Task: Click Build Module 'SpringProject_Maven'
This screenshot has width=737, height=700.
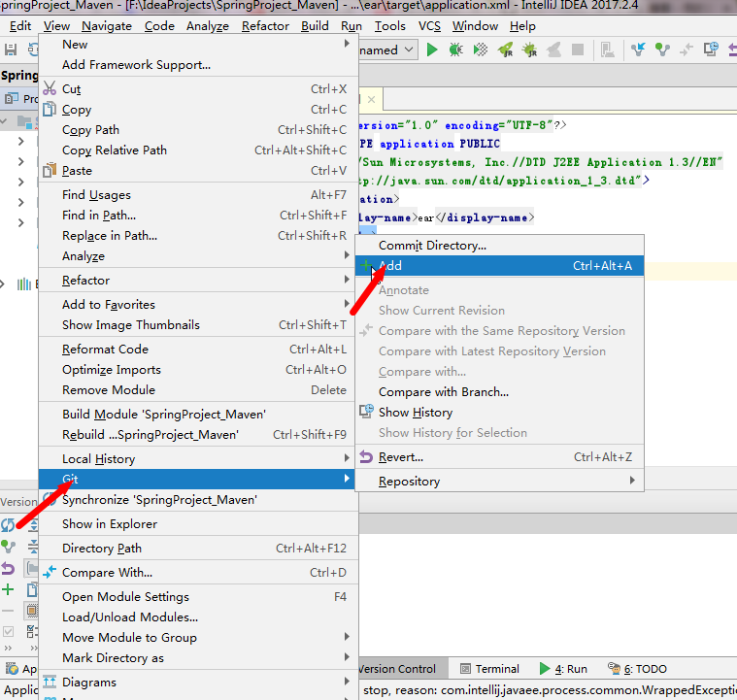Action: click(196, 415)
